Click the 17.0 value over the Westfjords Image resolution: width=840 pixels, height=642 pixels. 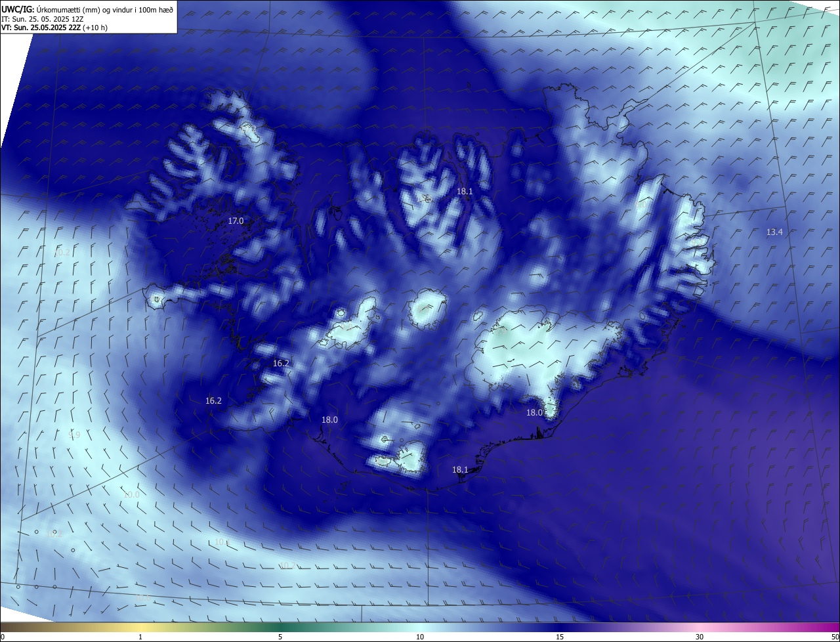coord(236,221)
